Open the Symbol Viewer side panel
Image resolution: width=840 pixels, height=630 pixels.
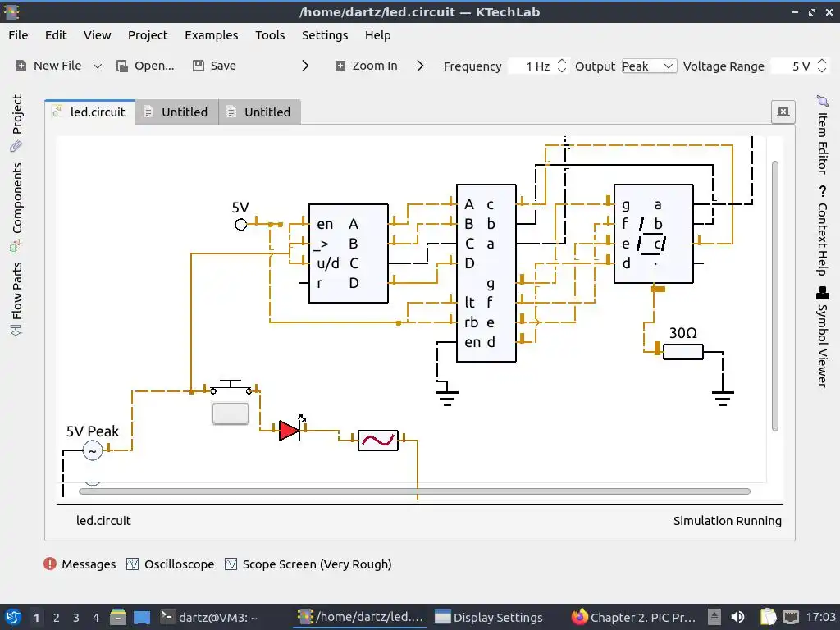point(822,336)
